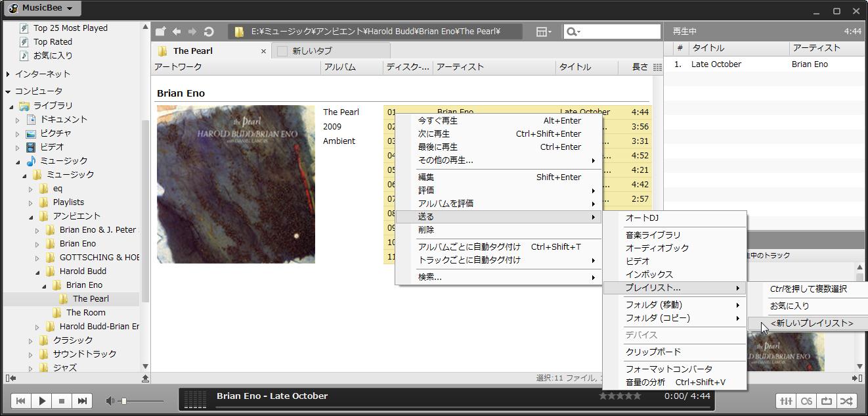Screen dimensions: 868x416
Task: Select Top 25 Most Played playlist
Action: (x=70, y=28)
